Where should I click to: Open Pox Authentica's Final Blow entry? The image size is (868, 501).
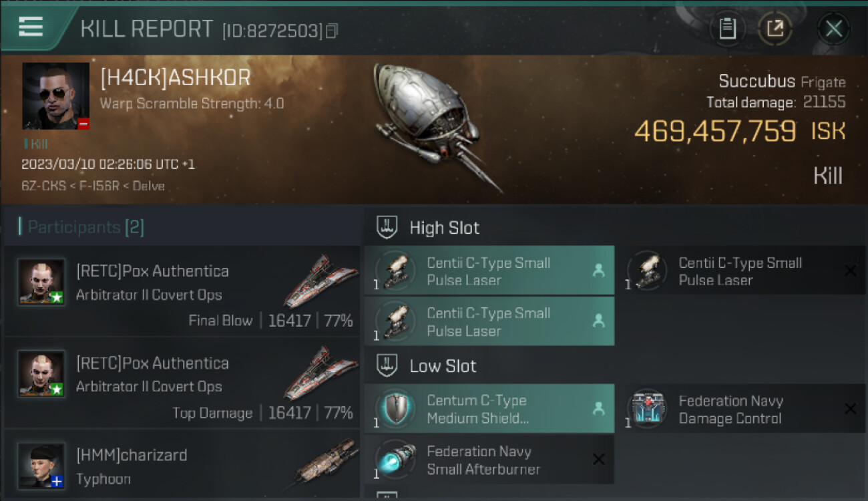click(x=182, y=292)
